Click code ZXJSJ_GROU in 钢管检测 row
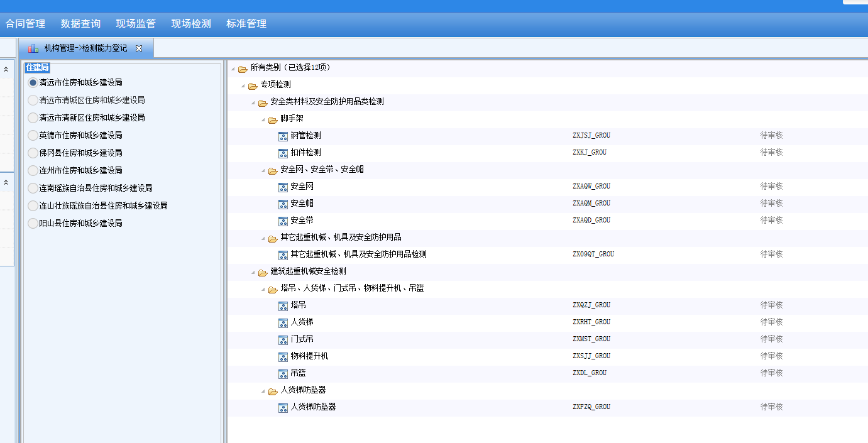Image resolution: width=868 pixels, height=443 pixels. [591, 136]
